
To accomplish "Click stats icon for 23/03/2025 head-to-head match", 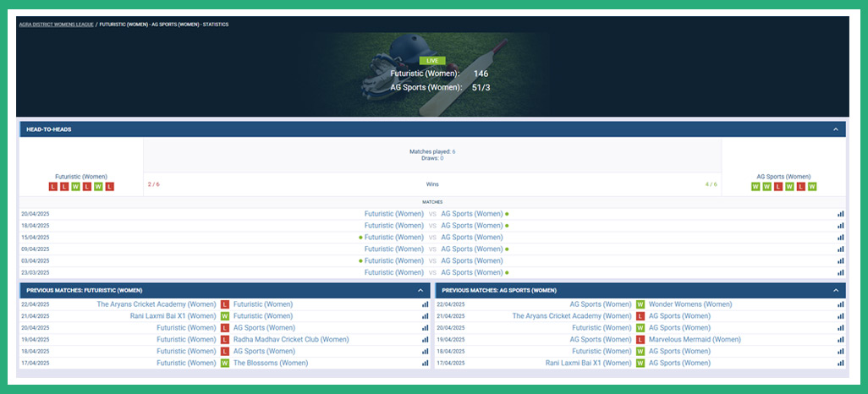I will [x=840, y=272].
